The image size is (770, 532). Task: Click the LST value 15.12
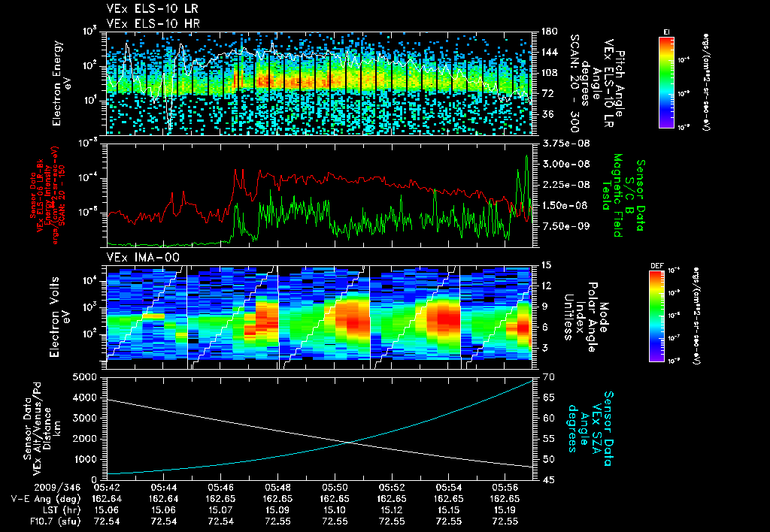tap(391, 510)
